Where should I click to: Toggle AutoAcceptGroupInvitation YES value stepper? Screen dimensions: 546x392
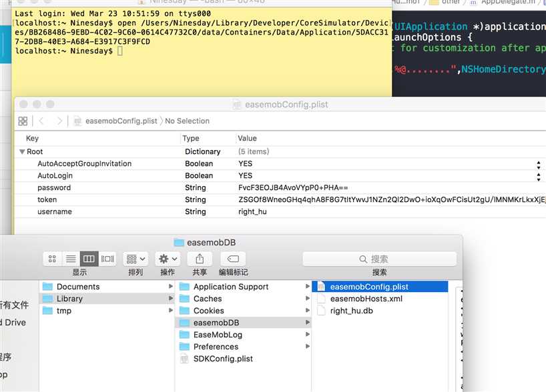539,165
